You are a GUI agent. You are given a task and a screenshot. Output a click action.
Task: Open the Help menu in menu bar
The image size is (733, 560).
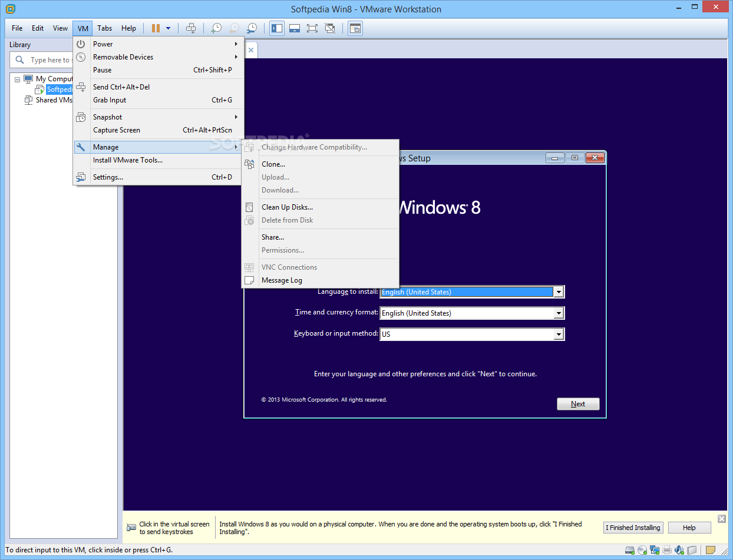pos(128,28)
